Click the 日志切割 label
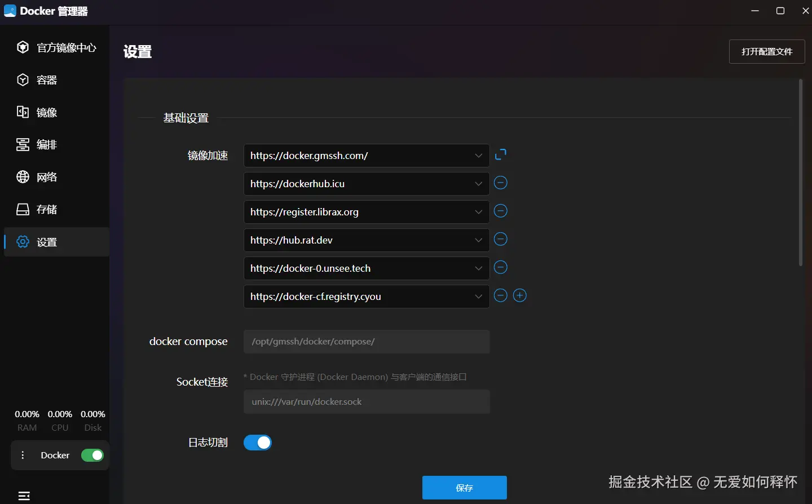 208,443
